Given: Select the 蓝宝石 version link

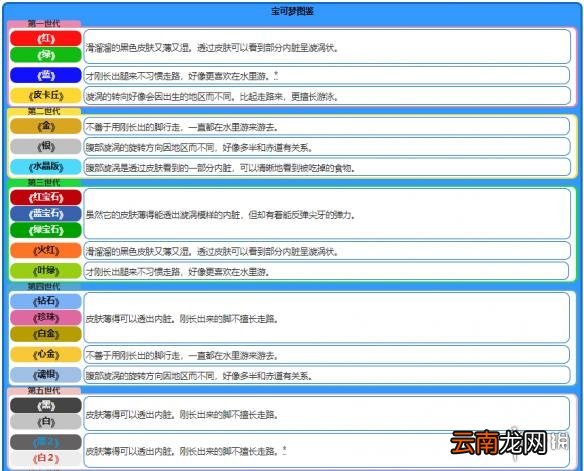Looking at the screenshot, I should 46,214.
